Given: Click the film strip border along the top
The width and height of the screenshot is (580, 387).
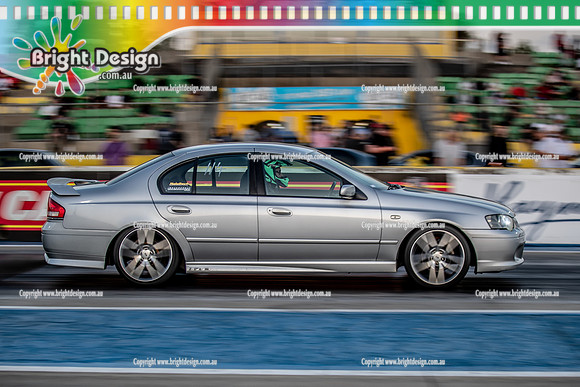Looking at the screenshot, I should point(290,13).
